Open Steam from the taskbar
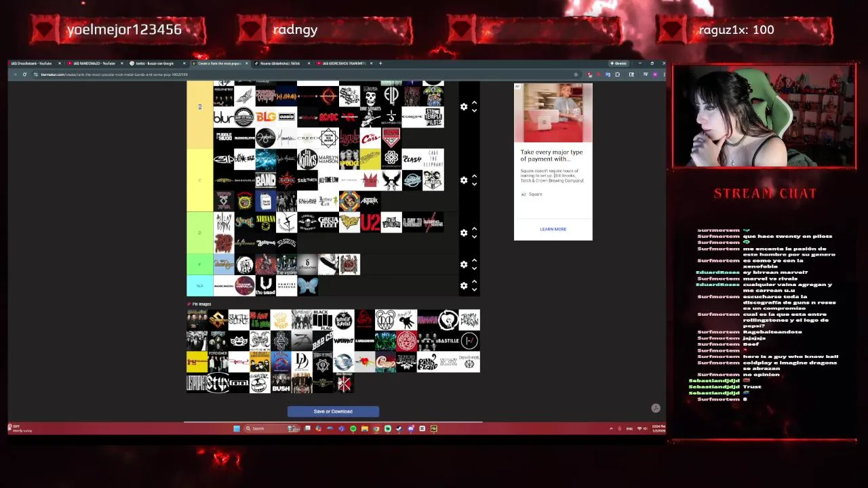Screen dimensions: 868x488 click(399, 428)
